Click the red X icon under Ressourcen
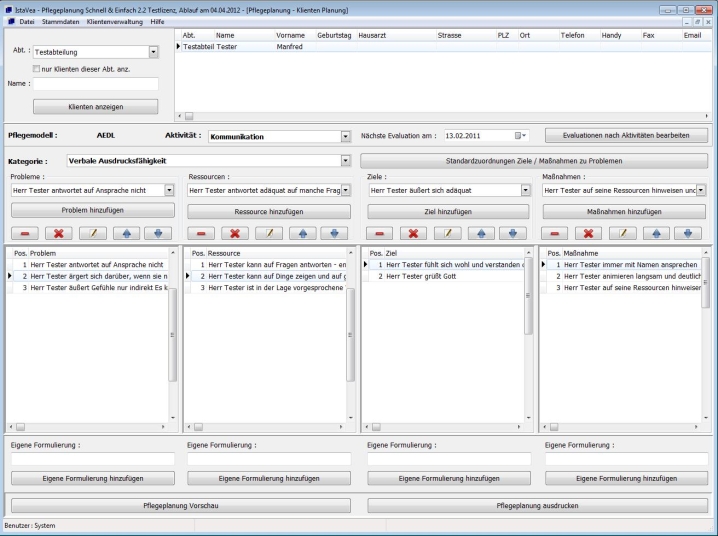This screenshot has width=718, height=536. [x=235, y=233]
